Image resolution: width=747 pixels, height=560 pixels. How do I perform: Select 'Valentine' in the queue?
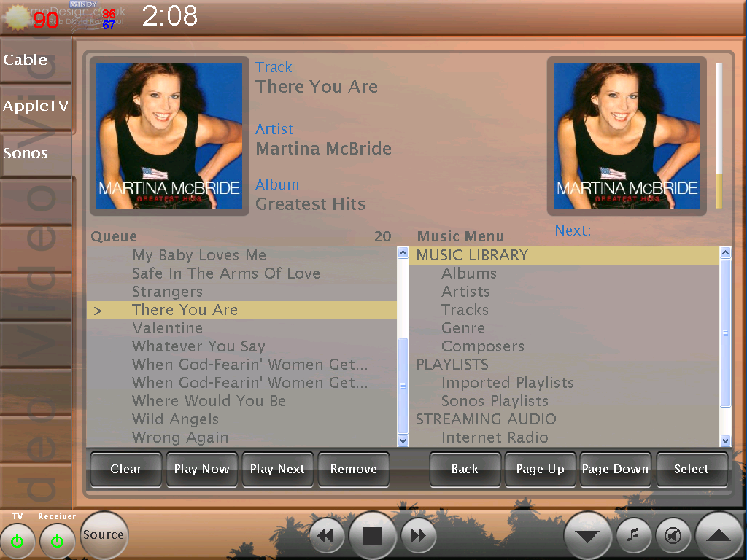coord(241,328)
